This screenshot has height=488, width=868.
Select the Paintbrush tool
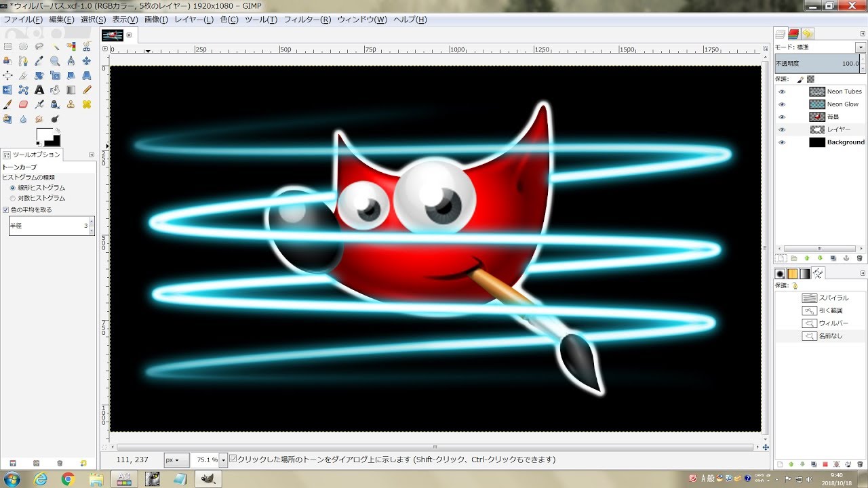pyautogui.click(x=7, y=104)
